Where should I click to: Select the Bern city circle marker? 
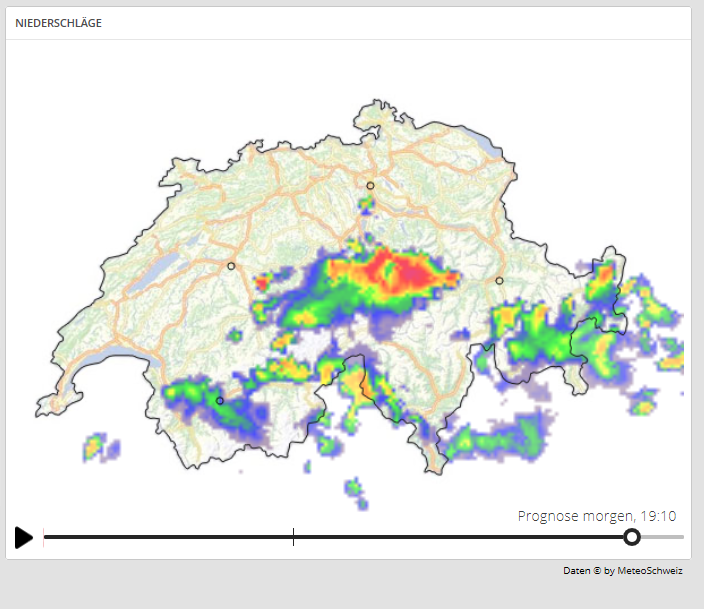pos(231,266)
